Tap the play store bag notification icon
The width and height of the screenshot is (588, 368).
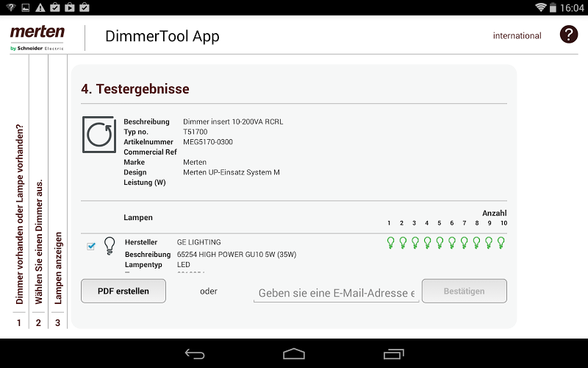coord(69,7)
